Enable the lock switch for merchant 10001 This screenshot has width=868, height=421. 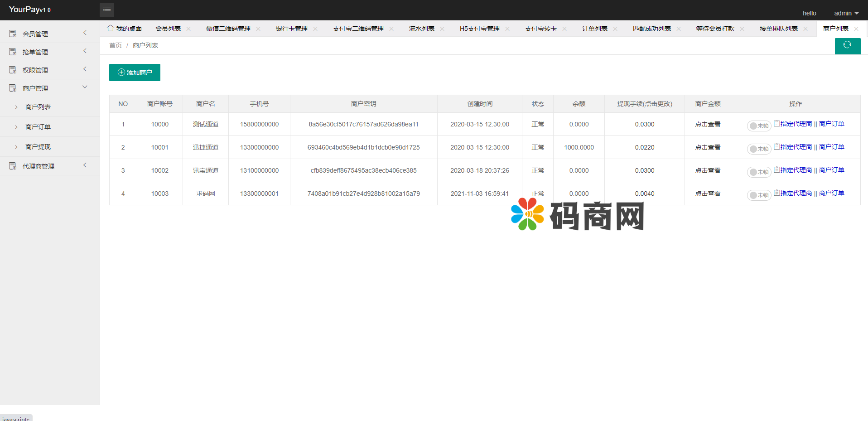point(759,149)
